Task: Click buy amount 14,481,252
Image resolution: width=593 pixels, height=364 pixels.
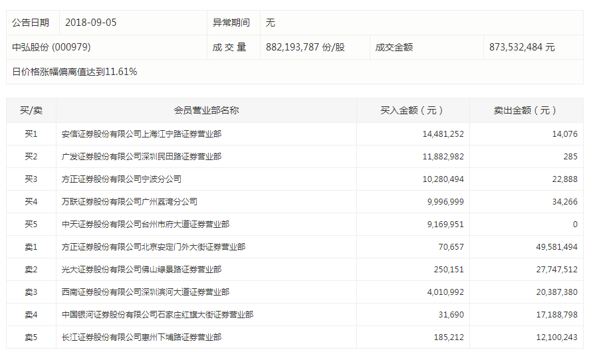Action: pyautogui.click(x=443, y=134)
